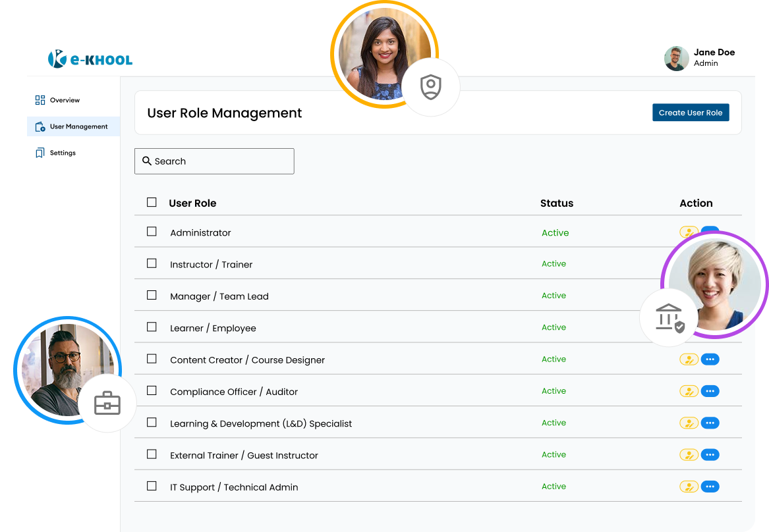
Task: Open more options for External Trainer role
Action: pyautogui.click(x=710, y=455)
